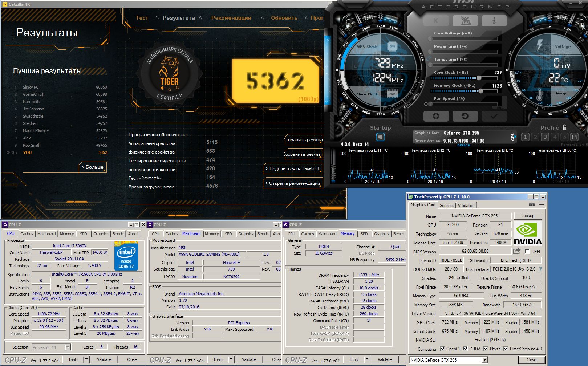Switch to Caches tab in first CPU-Z window
Viewport: 588px width, 366px height.
click(x=27, y=234)
